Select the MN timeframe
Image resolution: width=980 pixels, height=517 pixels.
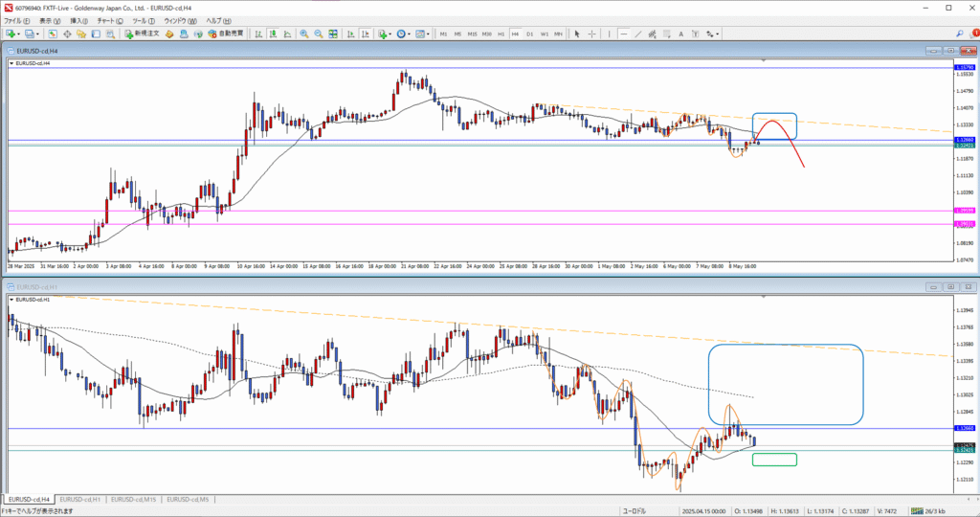pyautogui.click(x=558, y=34)
